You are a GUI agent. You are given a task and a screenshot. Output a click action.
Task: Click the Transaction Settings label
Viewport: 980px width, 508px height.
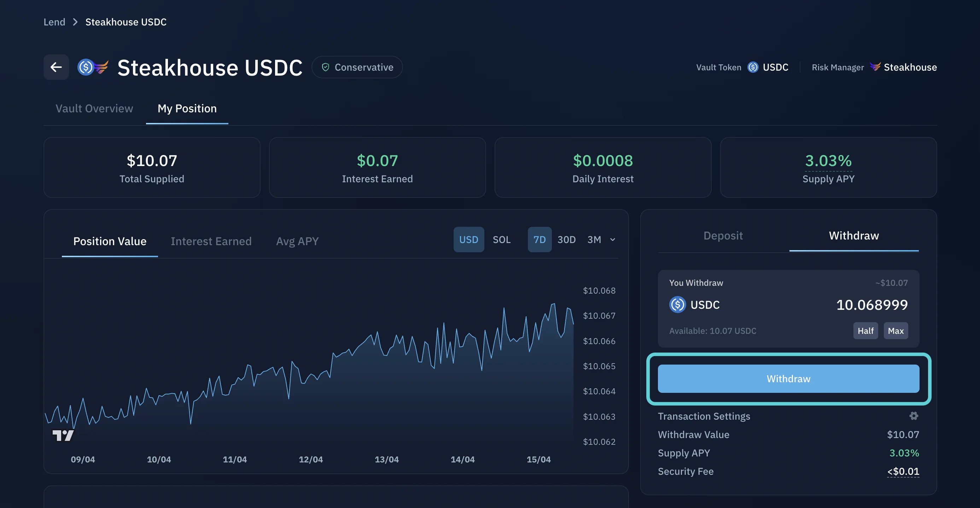704,417
